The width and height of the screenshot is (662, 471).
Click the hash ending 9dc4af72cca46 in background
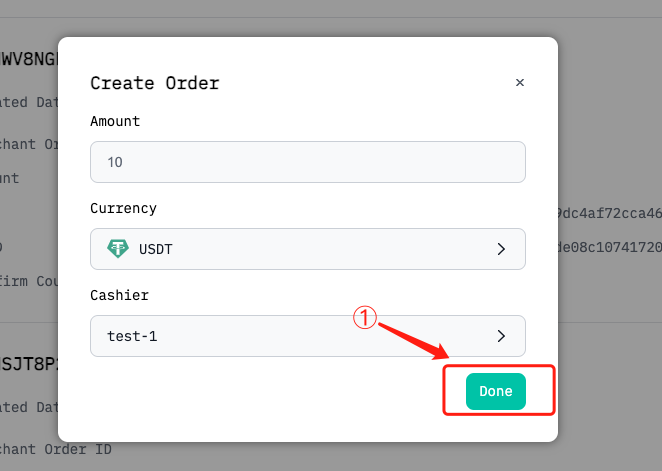tap(608, 213)
